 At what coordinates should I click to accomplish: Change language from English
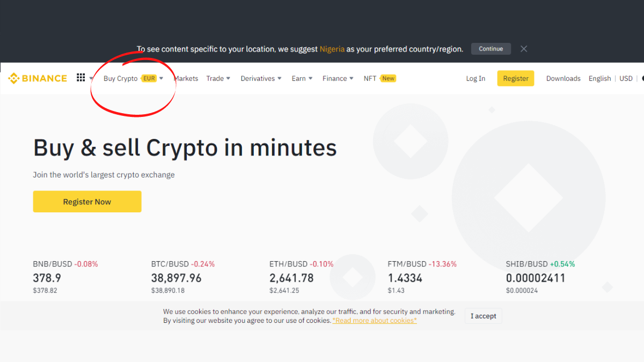pyautogui.click(x=599, y=78)
